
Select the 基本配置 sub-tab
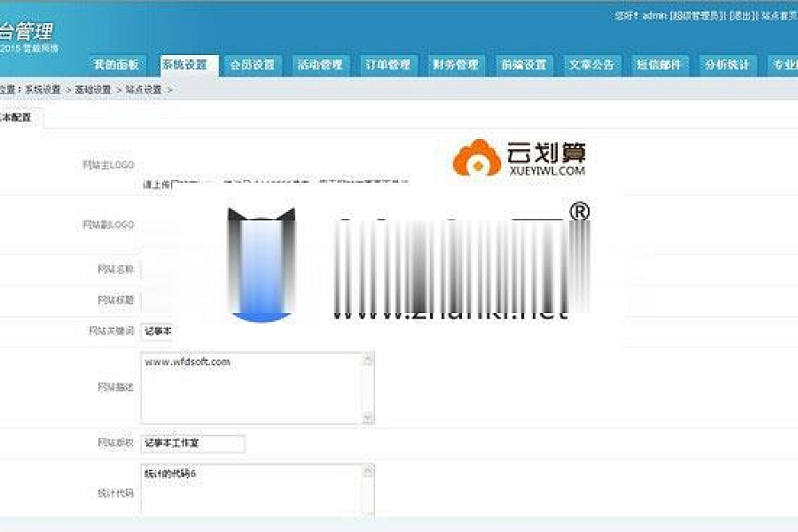[18, 117]
